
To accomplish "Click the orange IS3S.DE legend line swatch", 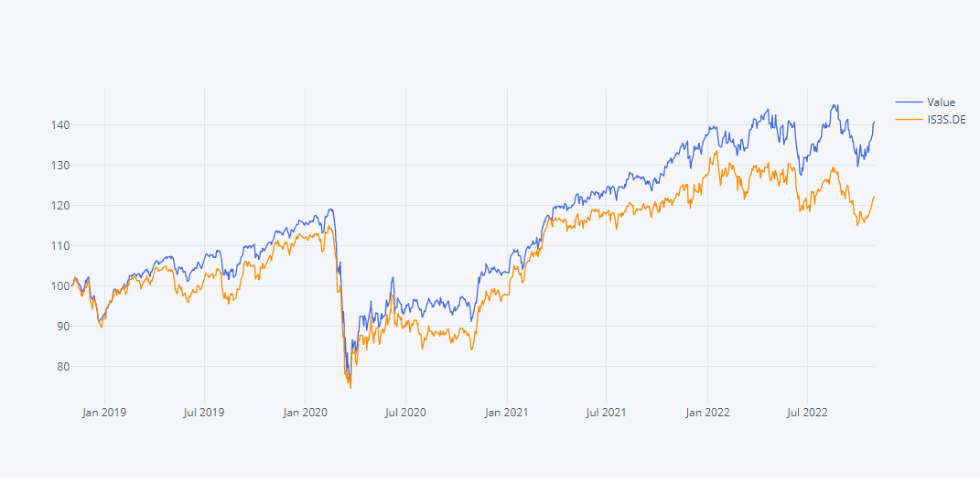I will click(x=909, y=120).
